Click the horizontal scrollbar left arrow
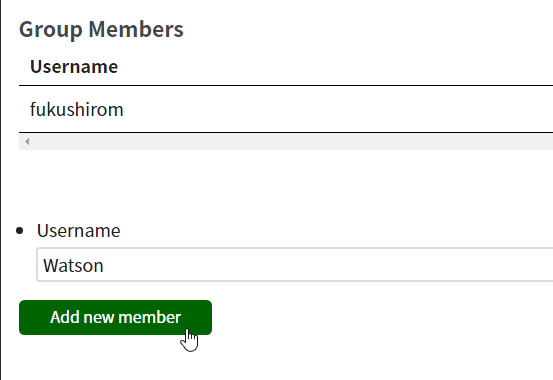 (27, 141)
